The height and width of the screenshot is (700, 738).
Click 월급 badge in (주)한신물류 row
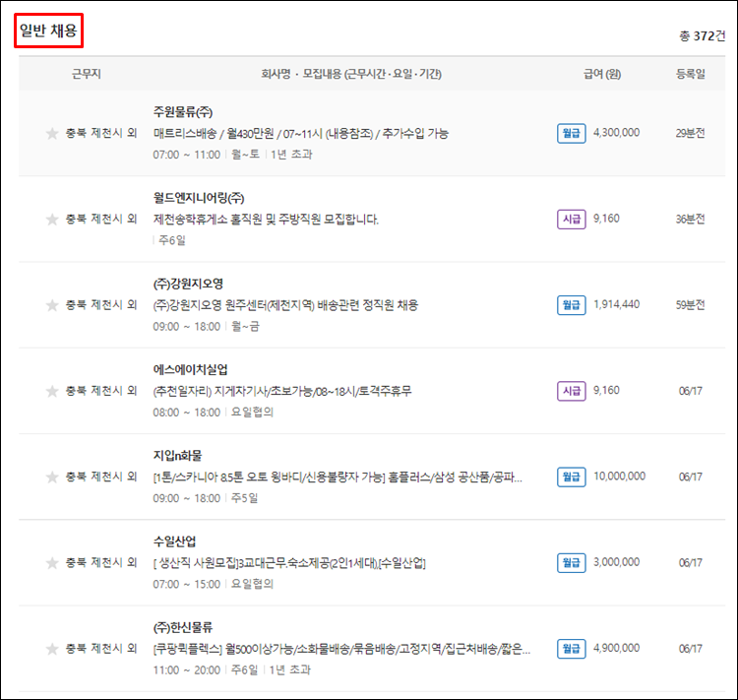[572, 649]
